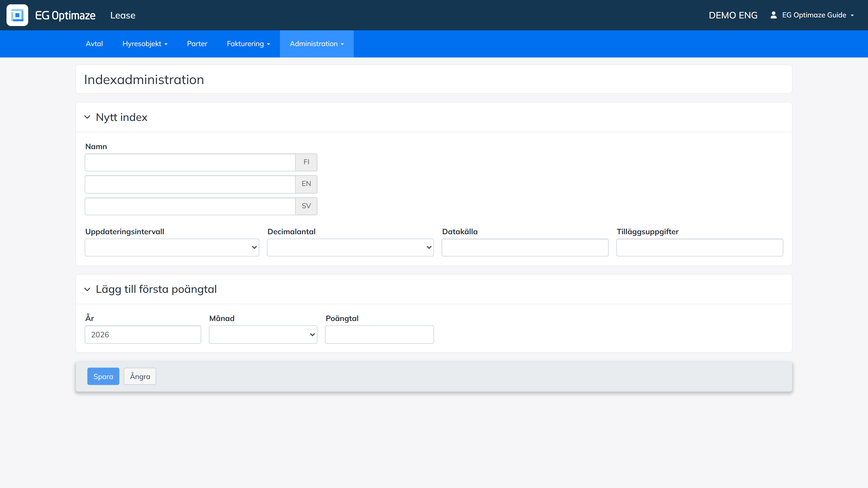
Task: Collapse the Nytt index section
Action: point(87,117)
